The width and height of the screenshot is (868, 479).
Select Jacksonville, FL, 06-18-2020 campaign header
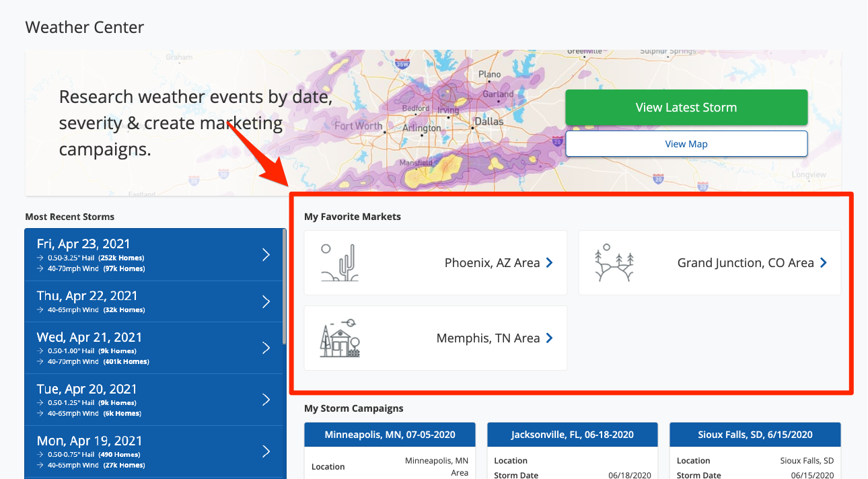573,435
